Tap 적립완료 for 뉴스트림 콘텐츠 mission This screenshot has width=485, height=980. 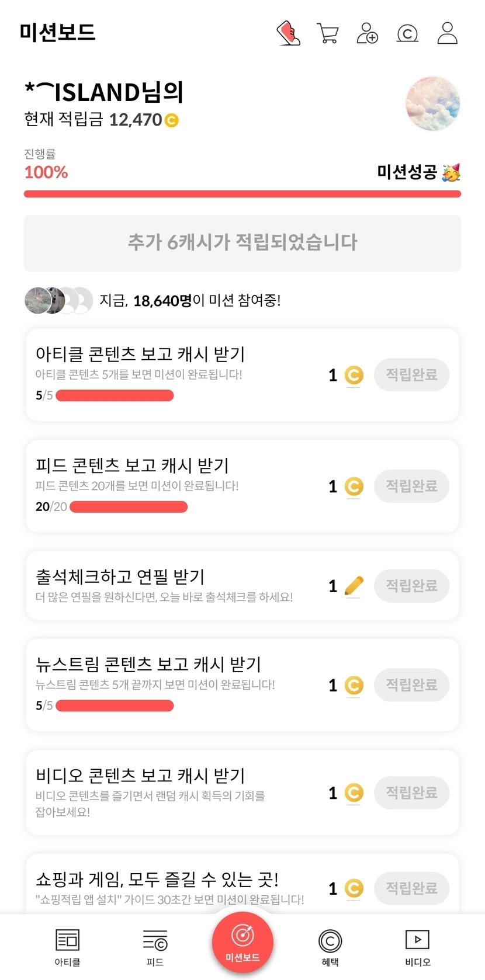click(x=411, y=685)
